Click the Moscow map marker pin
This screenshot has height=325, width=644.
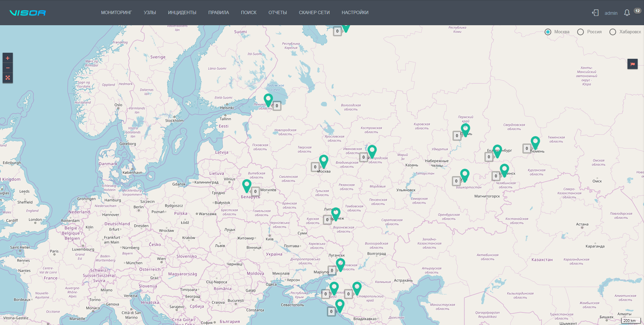[x=324, y=161]
